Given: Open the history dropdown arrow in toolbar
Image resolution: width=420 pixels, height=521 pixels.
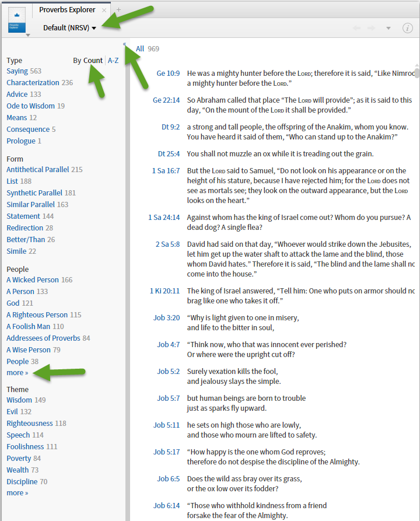Looking at the screenshot, I should coord(388,28).
